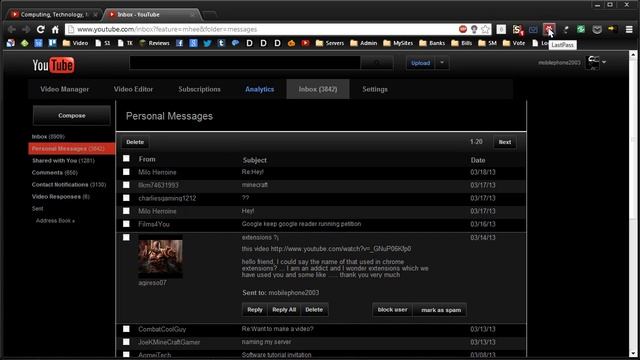Click the YouTube search input field
This screenshot has height=360, width=640.
tap(245, 63)
